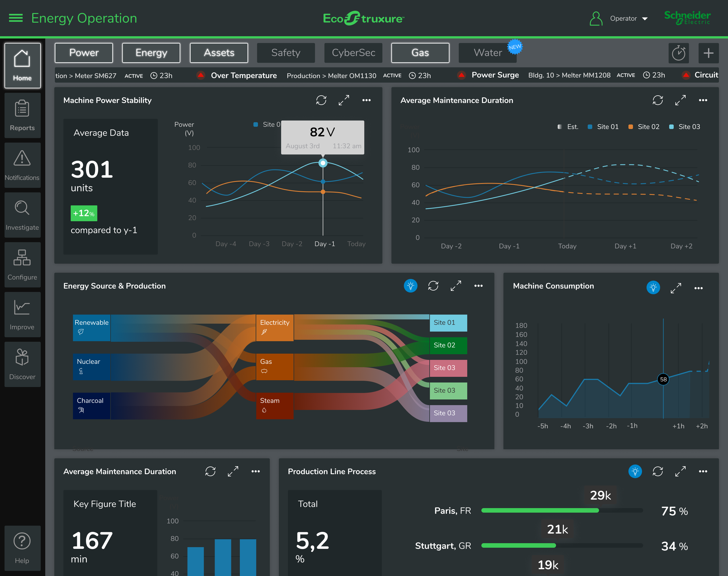Viewport: 728px width, 576px height.
Task: Open the Over Temperature alarm
Action: 244,76
